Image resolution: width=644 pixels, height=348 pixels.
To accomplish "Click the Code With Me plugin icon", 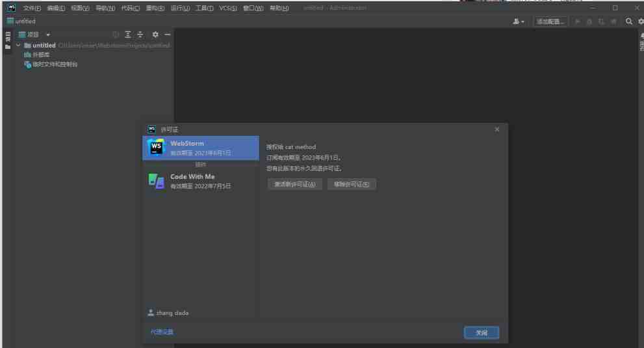I will point(156,181).
